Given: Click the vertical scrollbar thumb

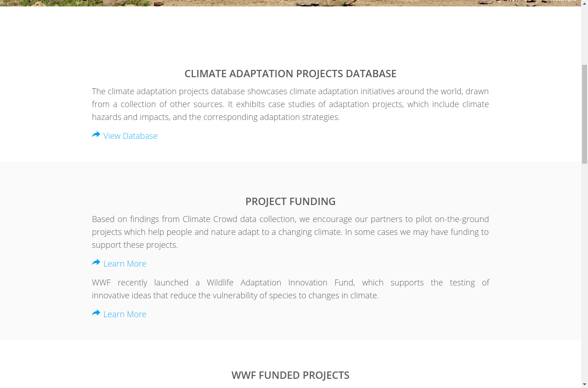Looking at the screenshot, I should [584, 114].
